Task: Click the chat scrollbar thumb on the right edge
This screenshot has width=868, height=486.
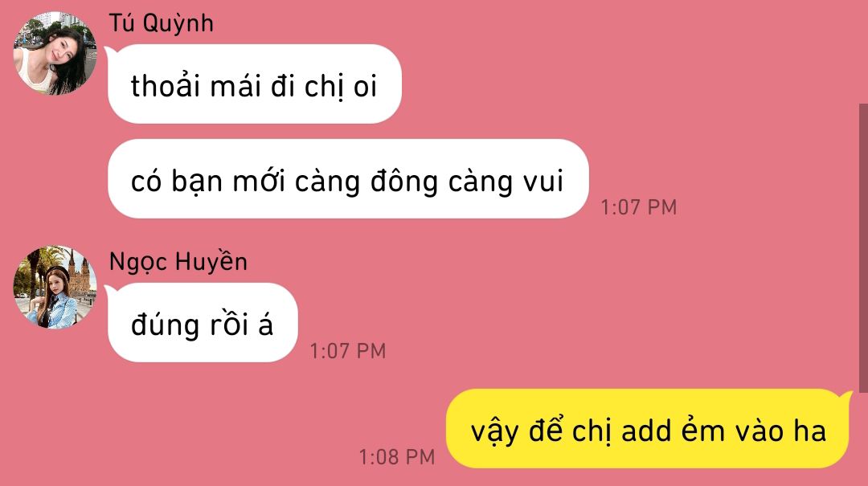Action: (x=863, y=248)
